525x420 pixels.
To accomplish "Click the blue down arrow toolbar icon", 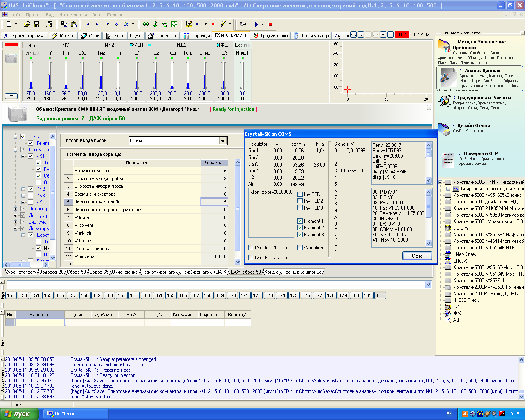I will [x=116, y=24].
